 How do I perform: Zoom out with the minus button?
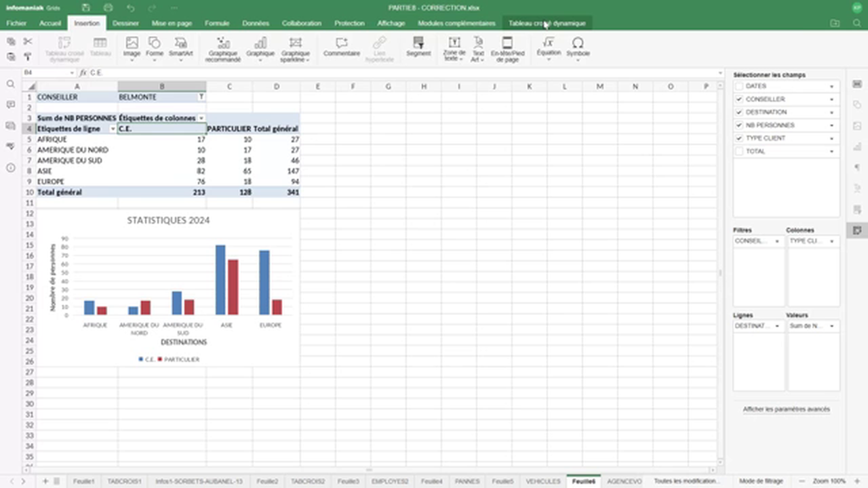point(803,481)
